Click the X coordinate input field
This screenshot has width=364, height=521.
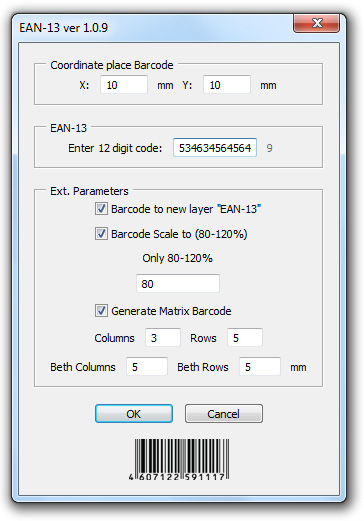[124, 85]
